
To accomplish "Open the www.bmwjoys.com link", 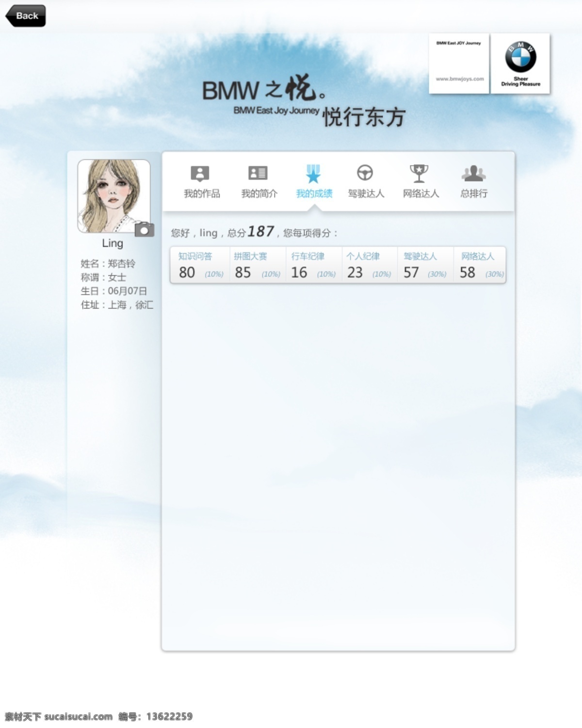I will pyautogui.click(x=459, y=79).
